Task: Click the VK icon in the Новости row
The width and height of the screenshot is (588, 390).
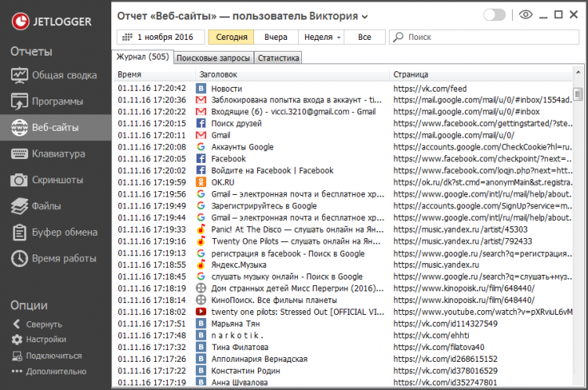Action: point(201,88)
